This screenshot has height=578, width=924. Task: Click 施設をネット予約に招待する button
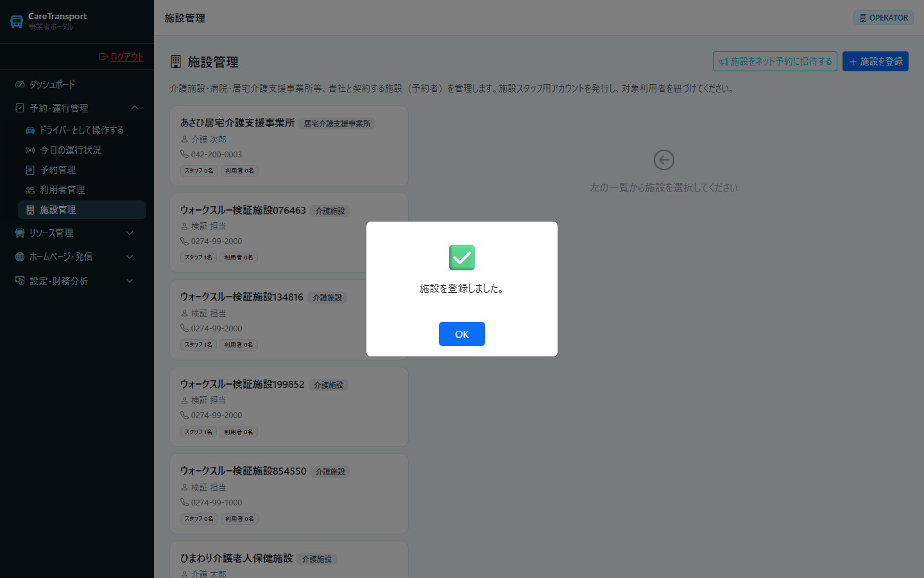[x=775, y=61]
